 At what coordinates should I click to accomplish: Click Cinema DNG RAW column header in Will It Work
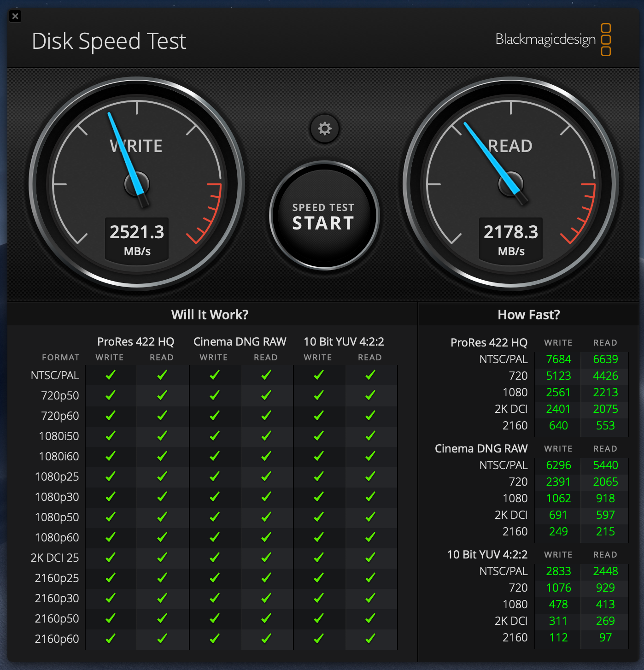[x=240, y=342]
